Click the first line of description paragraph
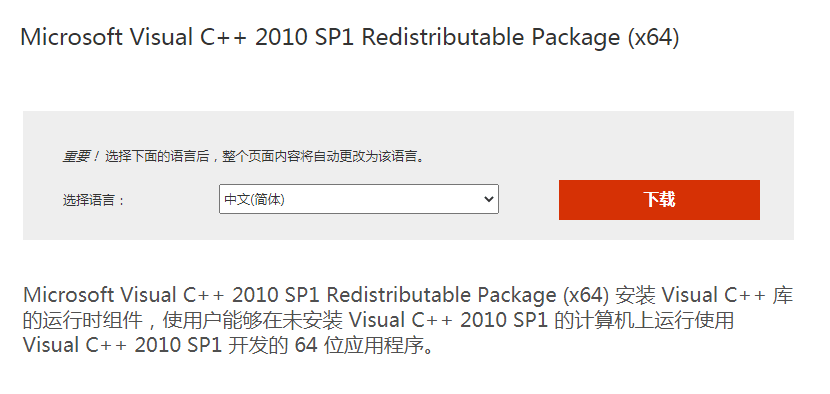 [x=408, y=295]
